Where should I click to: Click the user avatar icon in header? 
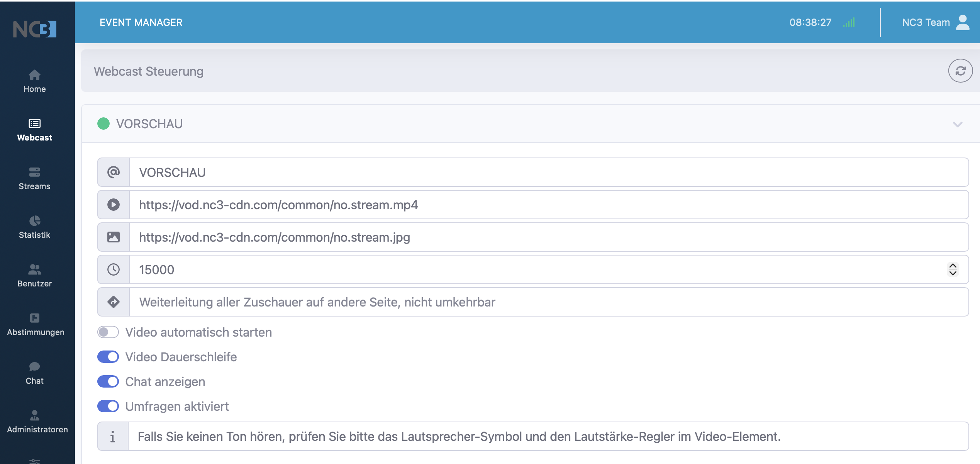click(x=963, y=22)
